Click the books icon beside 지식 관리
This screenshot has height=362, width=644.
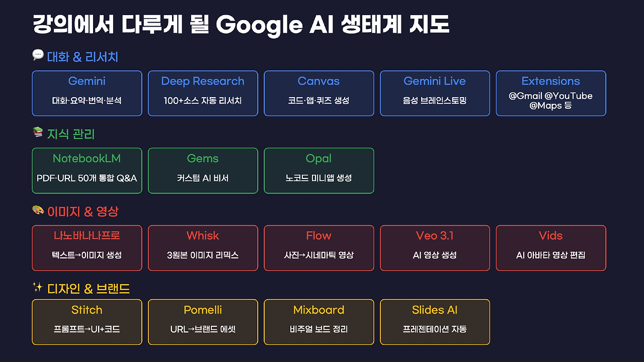click(38, 132)
